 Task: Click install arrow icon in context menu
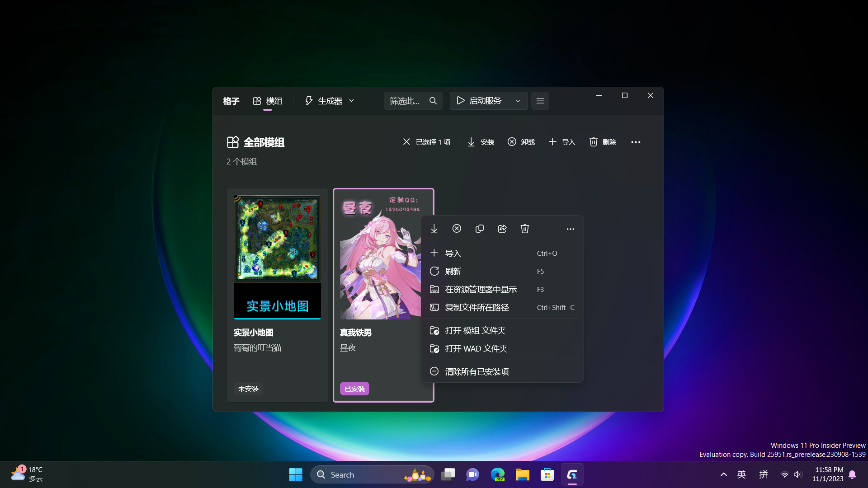pos(434,229)
